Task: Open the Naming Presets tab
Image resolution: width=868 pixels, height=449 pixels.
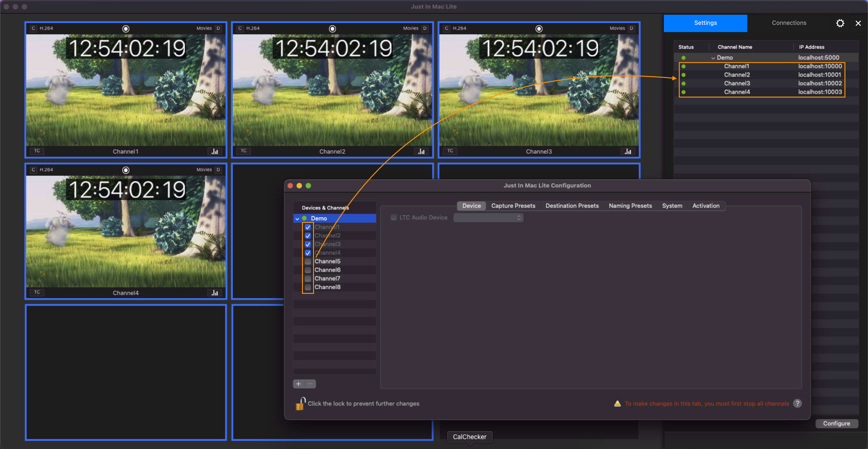Action: 630,206
